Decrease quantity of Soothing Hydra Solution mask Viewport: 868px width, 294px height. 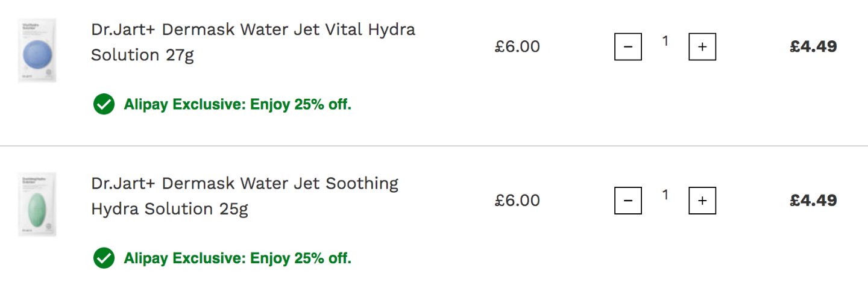click(628, 201)
